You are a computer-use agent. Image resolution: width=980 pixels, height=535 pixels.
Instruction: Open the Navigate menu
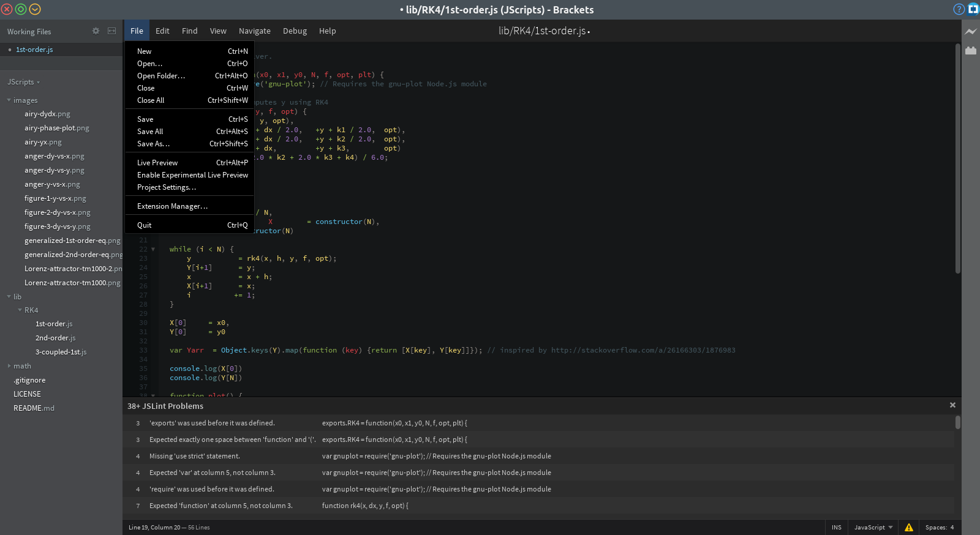click(255, 31)
